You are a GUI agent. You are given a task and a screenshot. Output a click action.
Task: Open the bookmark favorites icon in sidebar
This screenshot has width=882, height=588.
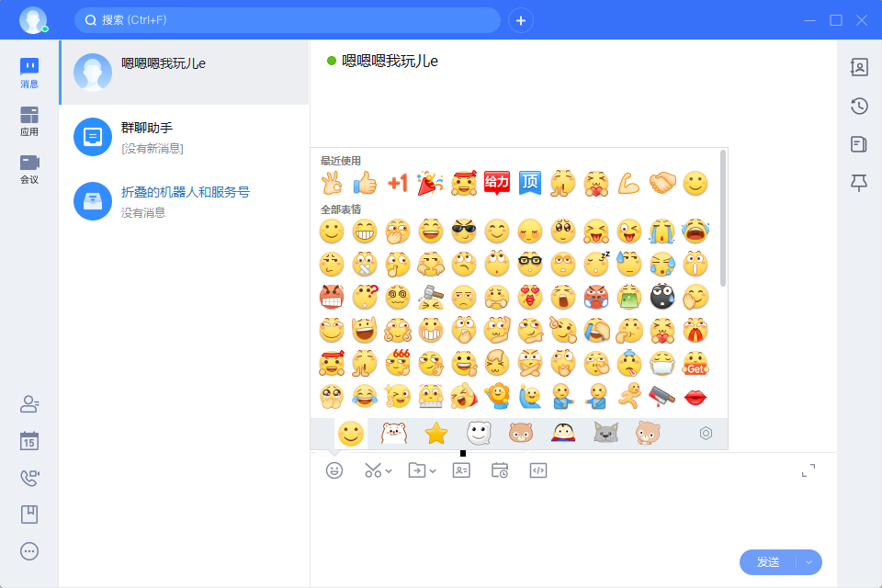pos(29,514)
